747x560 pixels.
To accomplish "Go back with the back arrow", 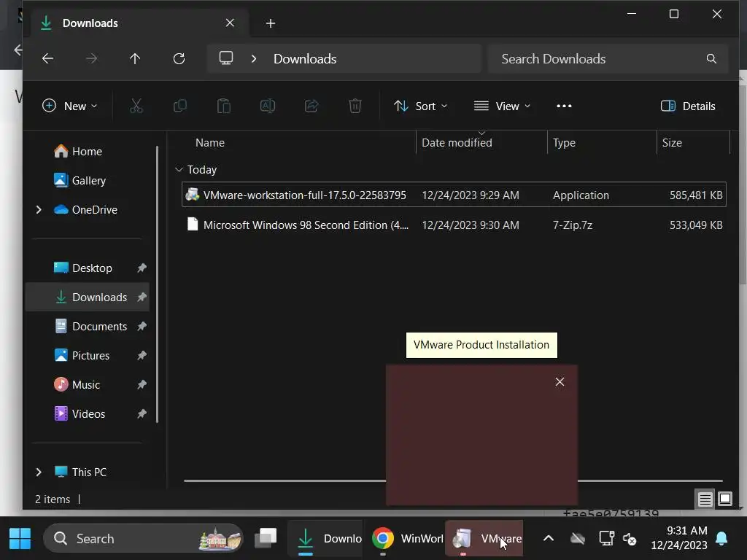I will pyautogui.click(x=47, y=58).
